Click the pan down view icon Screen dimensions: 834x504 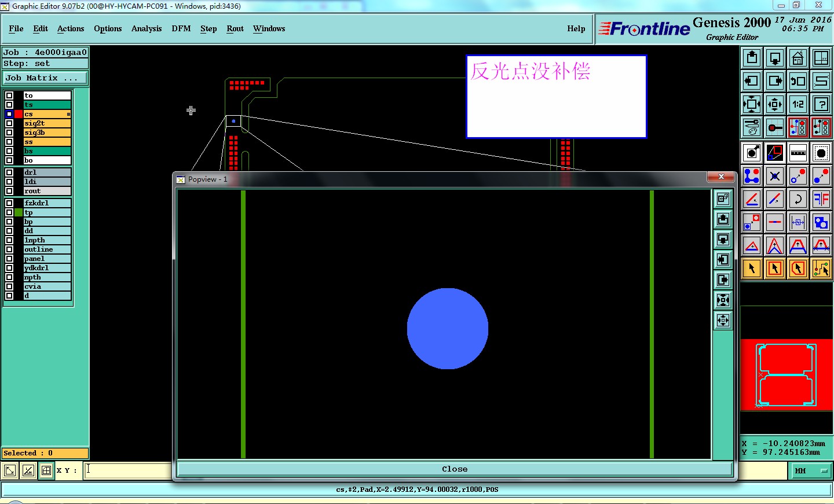775,58
